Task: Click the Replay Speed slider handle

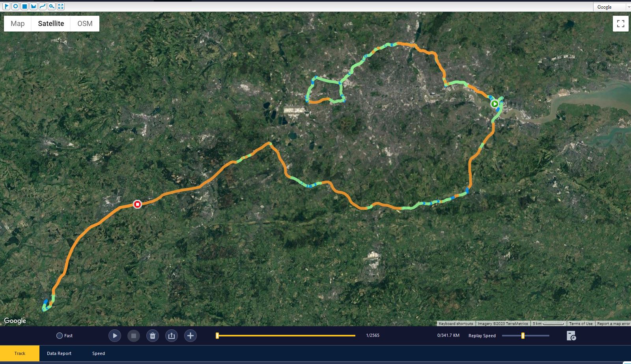Action: (523, 336)
